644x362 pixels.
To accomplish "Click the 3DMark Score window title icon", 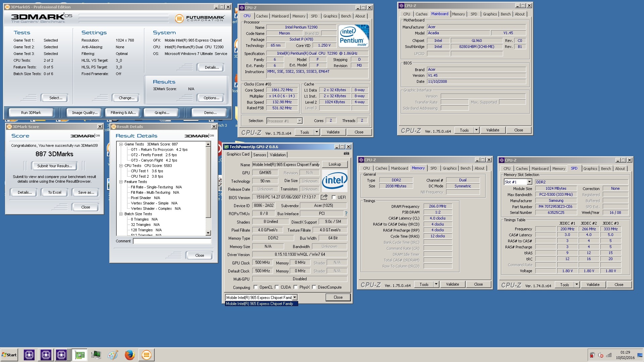I will pyautogui.click(x=9, y=127).
